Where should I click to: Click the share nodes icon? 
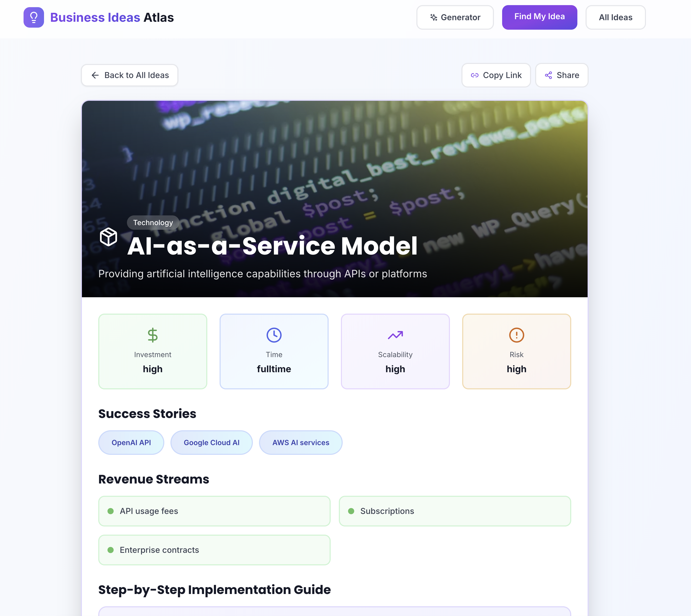click(548, 75)
